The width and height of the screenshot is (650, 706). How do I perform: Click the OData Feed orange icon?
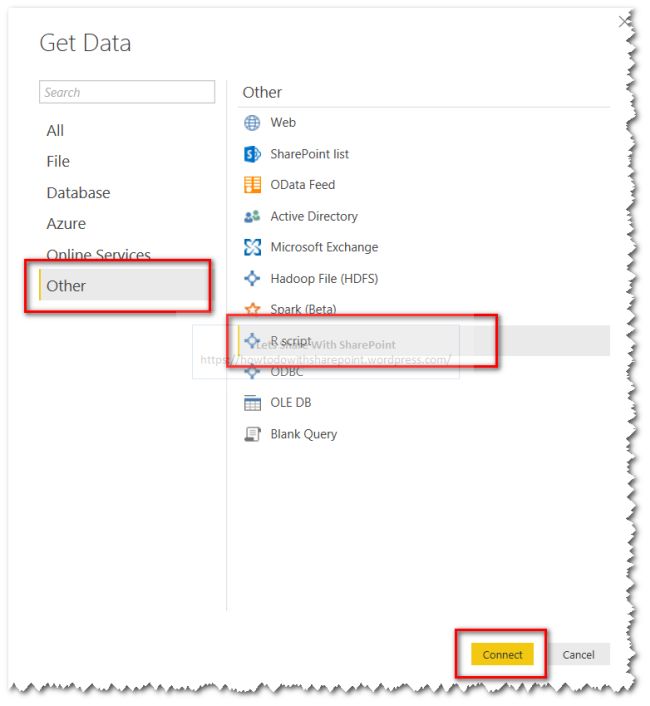coord(252,185)
